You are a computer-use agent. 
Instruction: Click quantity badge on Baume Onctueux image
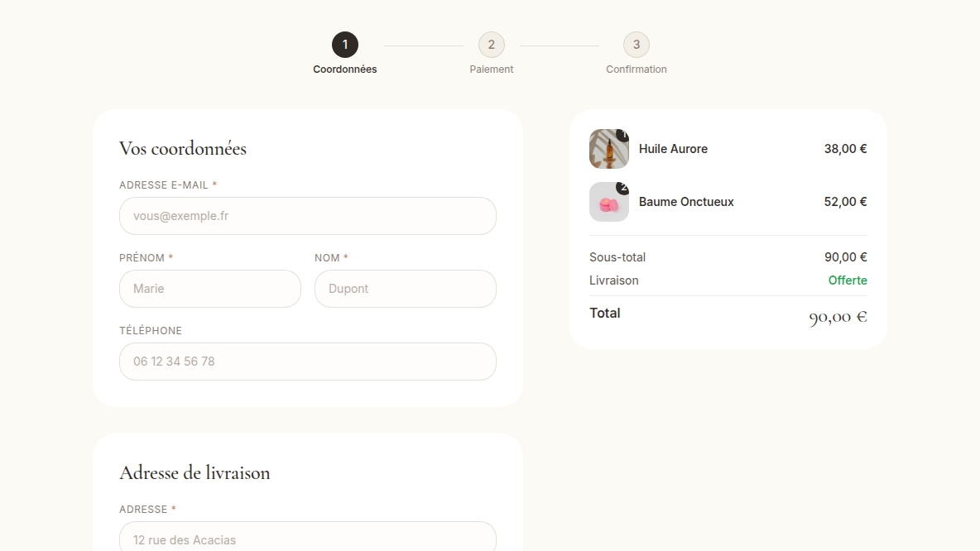[623, 188]
